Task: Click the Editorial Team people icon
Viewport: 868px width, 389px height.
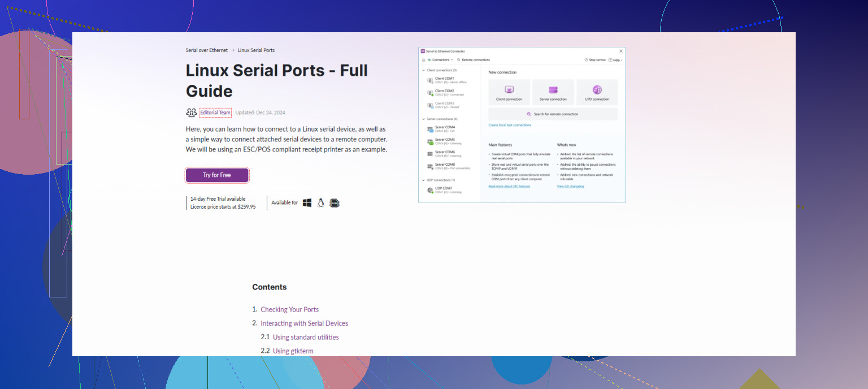Action: coord(191,113)
